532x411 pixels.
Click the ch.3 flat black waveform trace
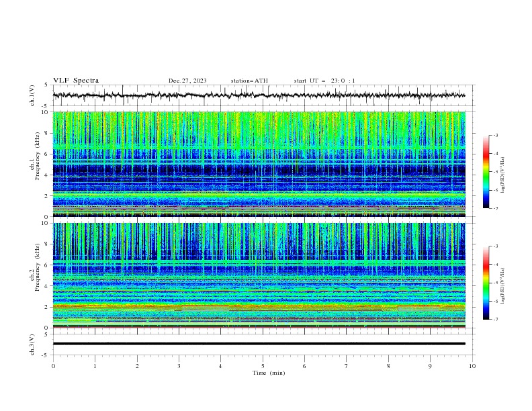259,344
